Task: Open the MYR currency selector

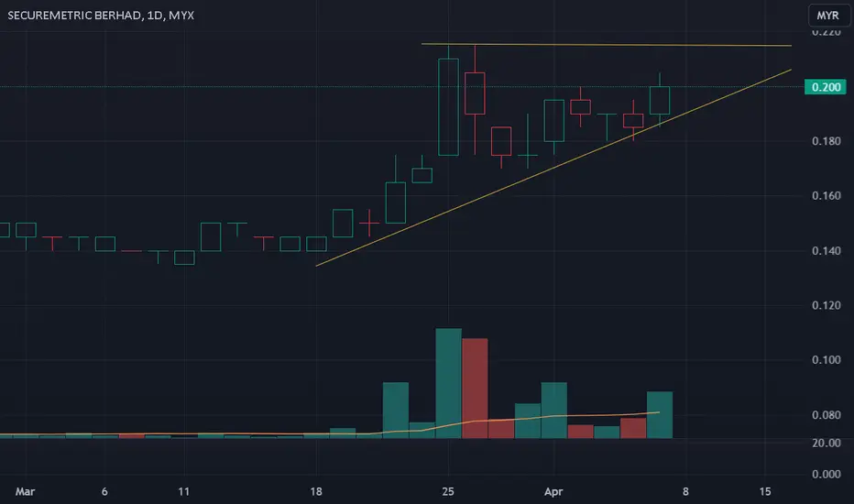Action: pos(827,16)
